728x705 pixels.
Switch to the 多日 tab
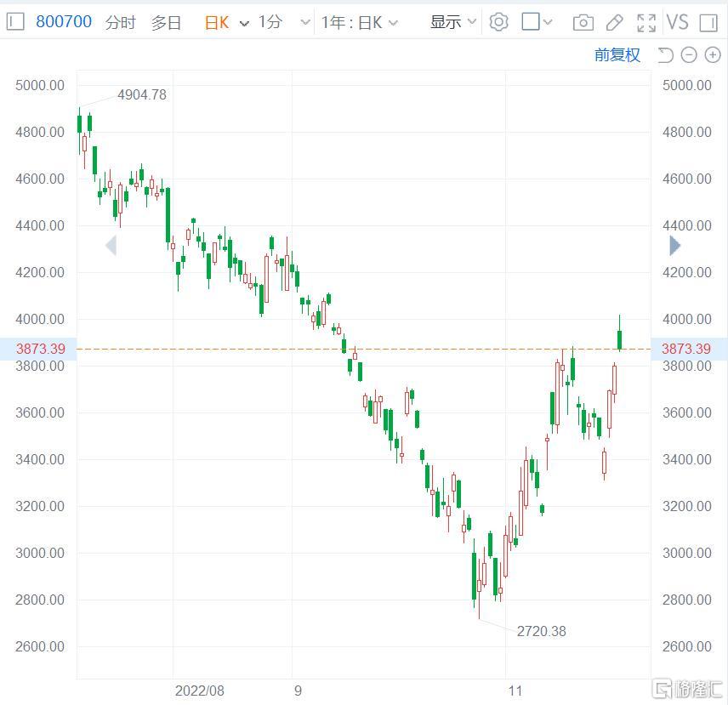(166, 22)
